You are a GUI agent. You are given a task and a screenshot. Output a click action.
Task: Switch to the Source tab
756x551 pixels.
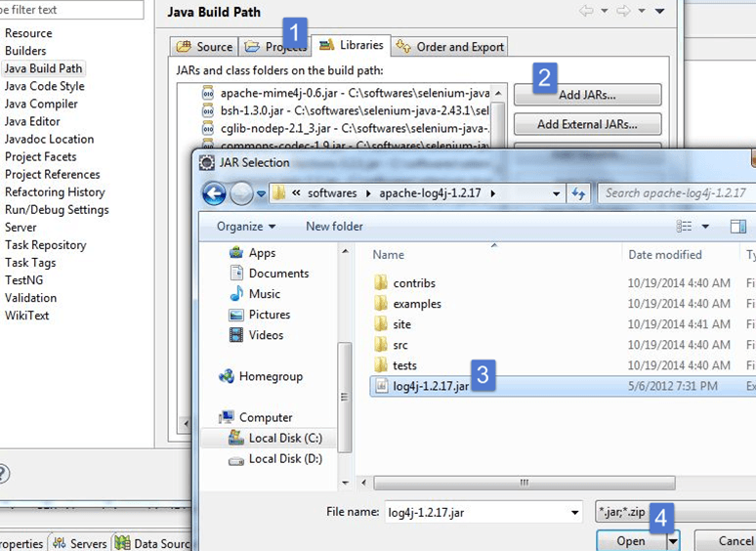coord(204,47)
